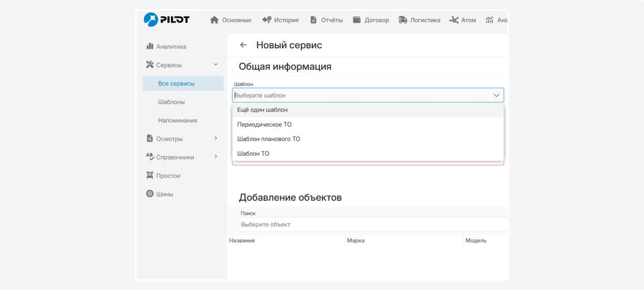Click the Осмотры inspection icon

click(150, 139)
